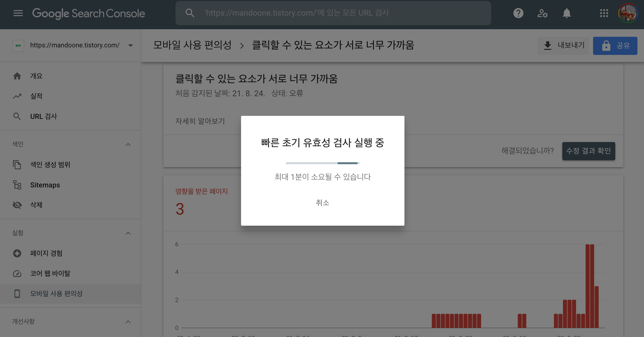This screenshot has width=644, height=337.
Task: Click the breadcrumb chevron separator icon
Action: [242, 46]
